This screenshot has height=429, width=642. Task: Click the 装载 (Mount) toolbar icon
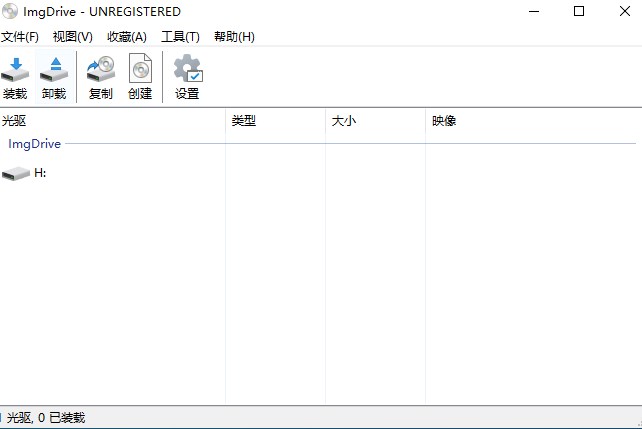tap(15, 70)
